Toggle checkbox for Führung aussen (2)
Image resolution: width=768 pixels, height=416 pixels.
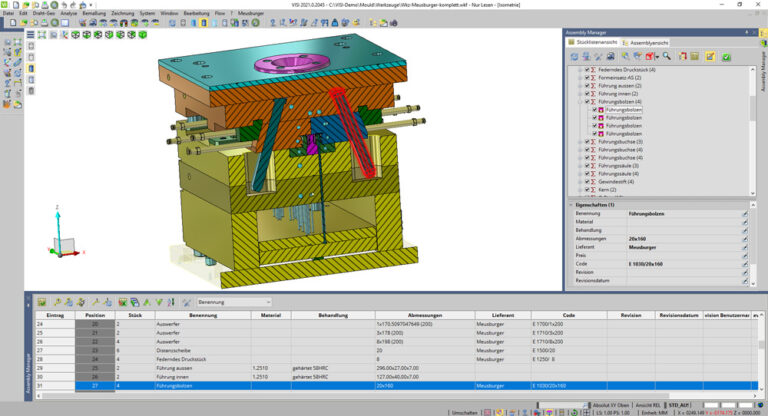click(x=587, y=88)
